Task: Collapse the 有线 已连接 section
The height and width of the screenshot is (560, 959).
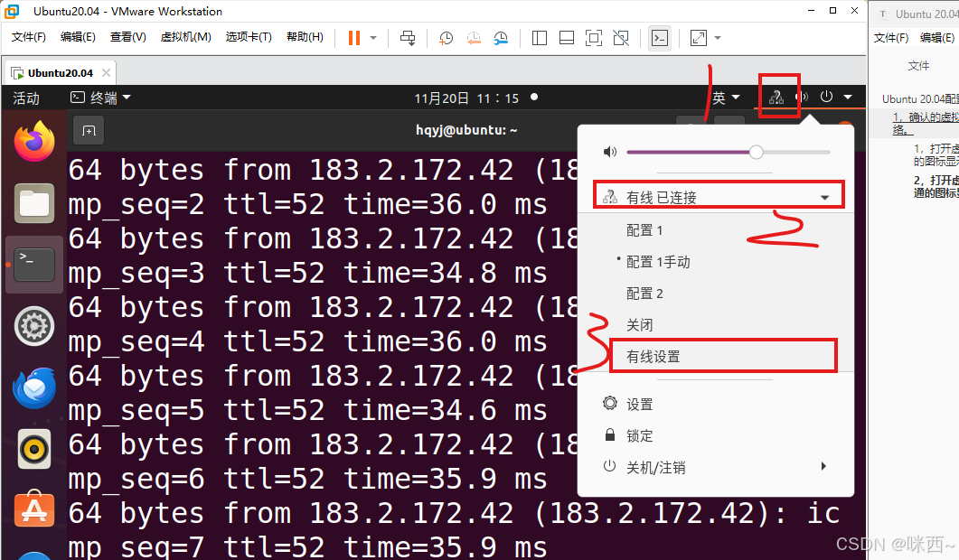Action: [x=716, y=197]
